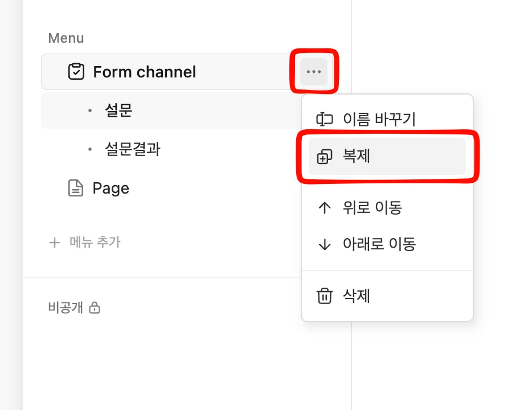
Task: Choose the 아래로 이동 menu entry
Action: (379, 244)
